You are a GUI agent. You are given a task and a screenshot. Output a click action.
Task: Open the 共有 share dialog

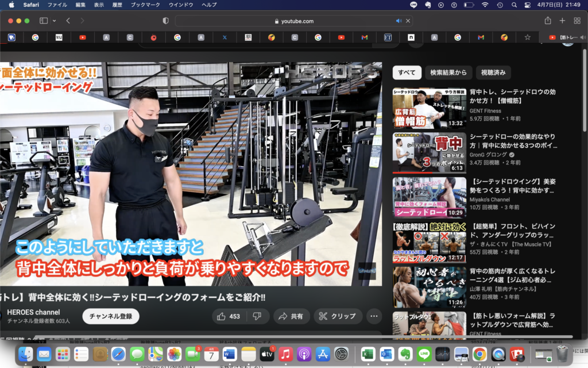pyautogui.click(x=291, y=316)
